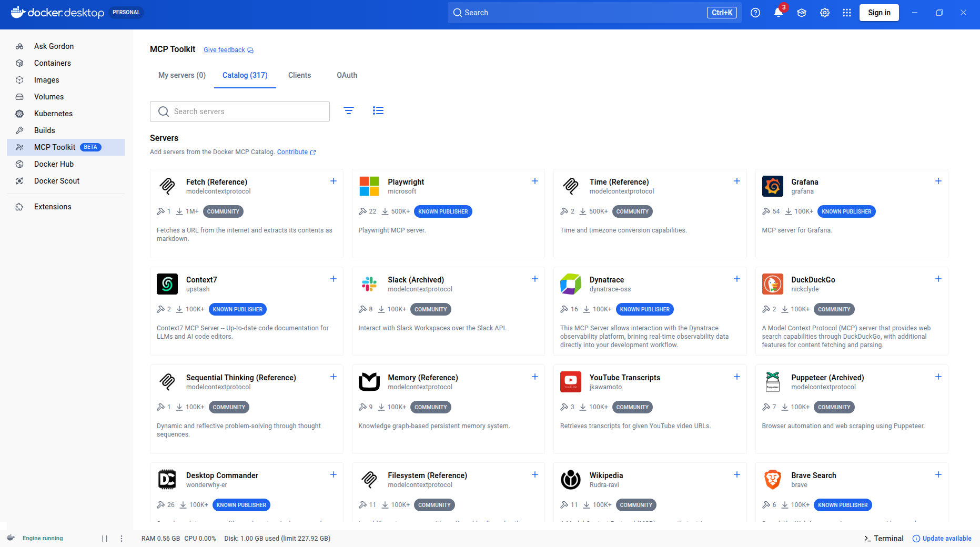Switch catalog to list view icon
Viewport: 980px width, 547px height.
coord(378,110)
